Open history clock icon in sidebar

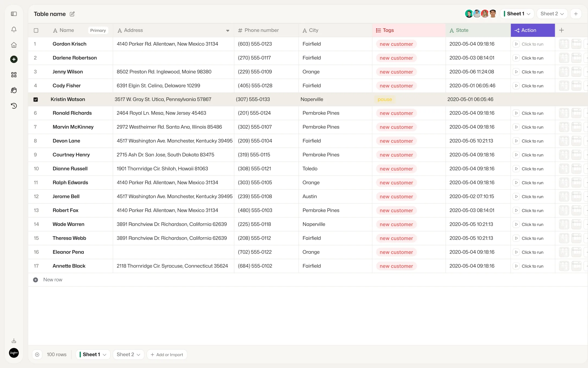(14, 106)
